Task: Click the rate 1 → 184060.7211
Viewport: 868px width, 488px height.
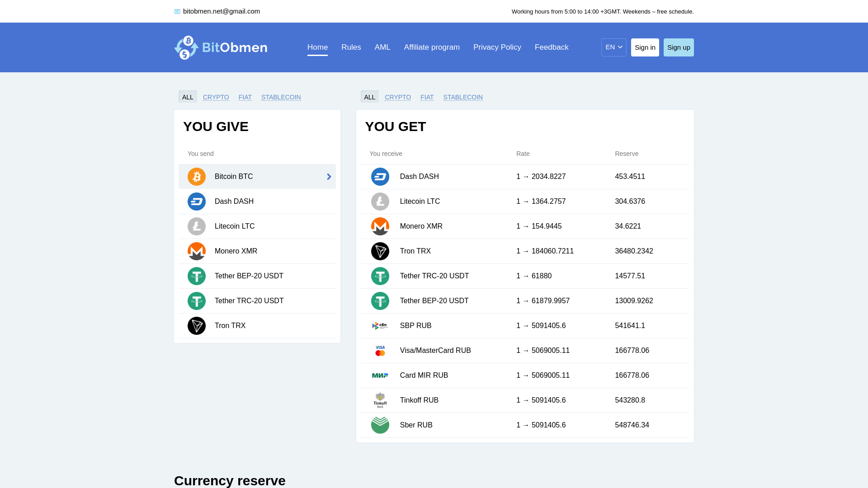Action: [545, 251]
